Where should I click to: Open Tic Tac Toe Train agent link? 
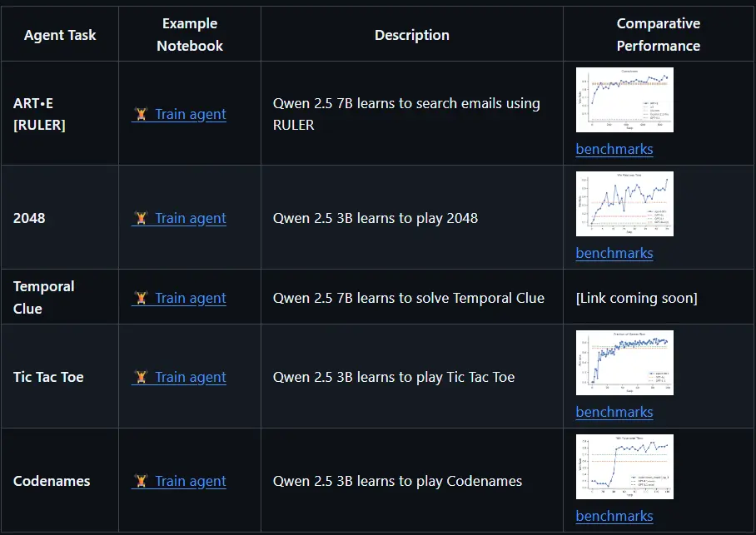click(x=190, y=377)
